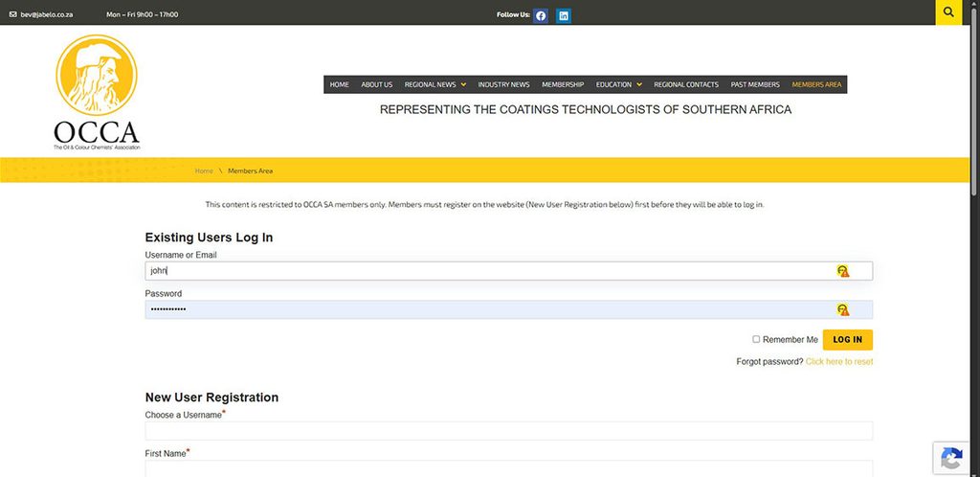The width and height of the screenshot is (980, 477).
Task: Open the Members Area menu item
Action: 817,84
